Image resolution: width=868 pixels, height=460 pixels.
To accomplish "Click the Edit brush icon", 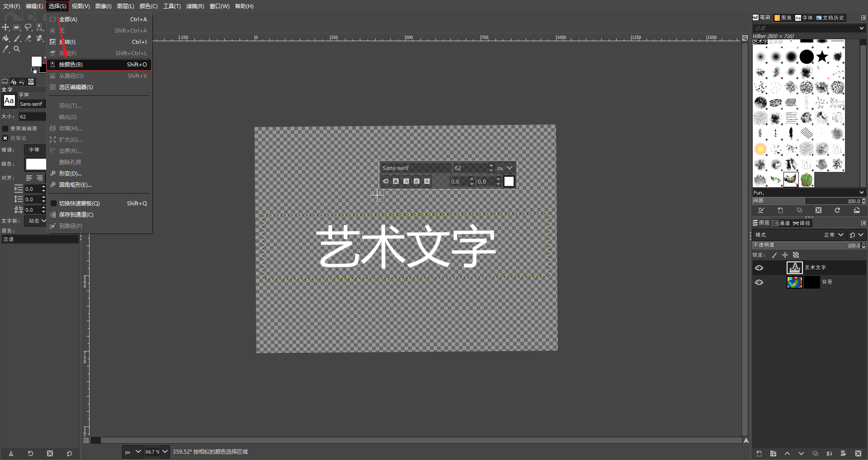I will (761, 210).
